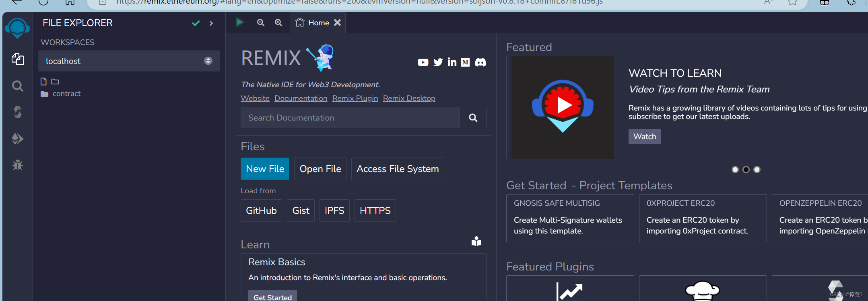Screen dimensions: 868x301
Task: Open the Gnosis Safe Multisig template
Action: 570,218
